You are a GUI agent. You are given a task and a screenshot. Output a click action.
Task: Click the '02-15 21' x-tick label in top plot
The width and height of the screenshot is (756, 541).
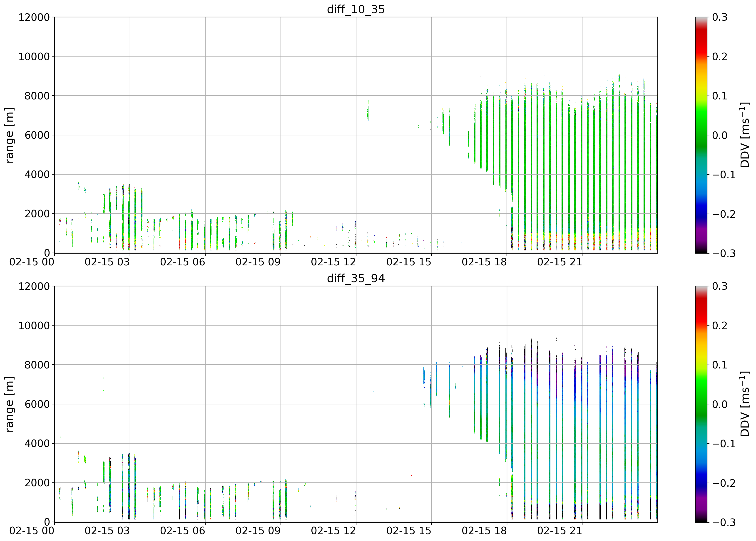[560, 262]
